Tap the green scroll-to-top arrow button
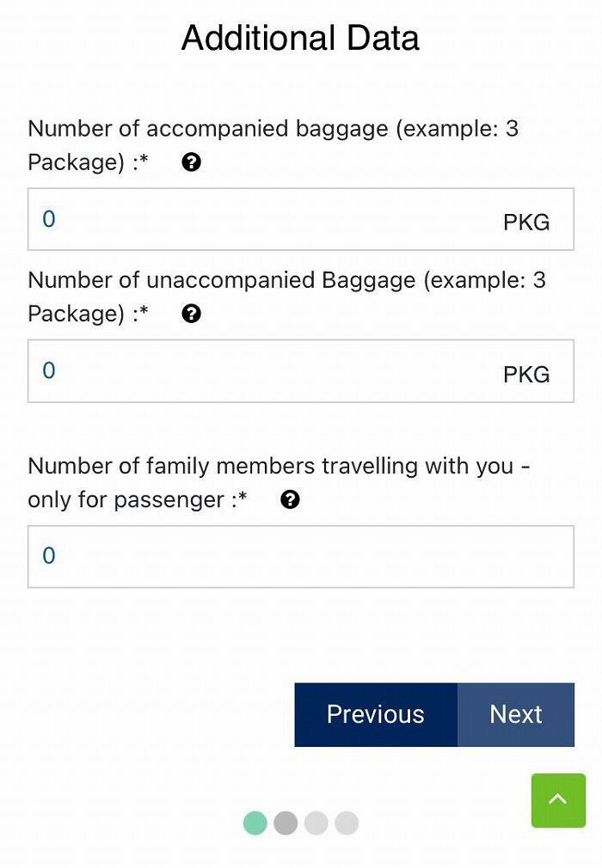This screenshot has width=602, height=868. 558,800
